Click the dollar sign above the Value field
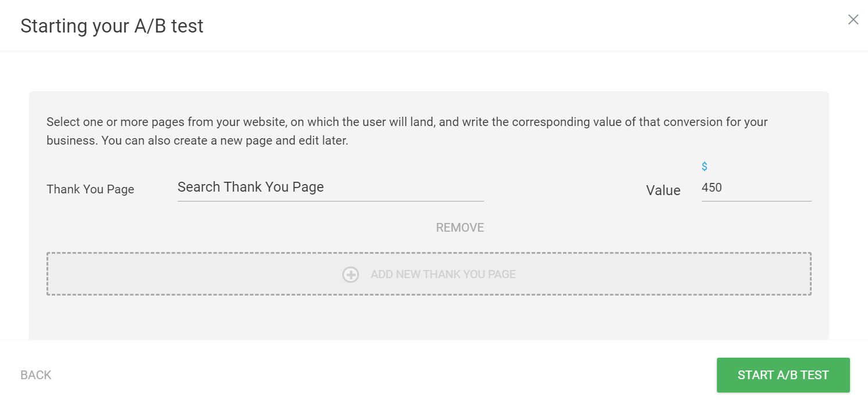This screenshot has width=868, height=403. pyautogui.click(x=704, y=166)
